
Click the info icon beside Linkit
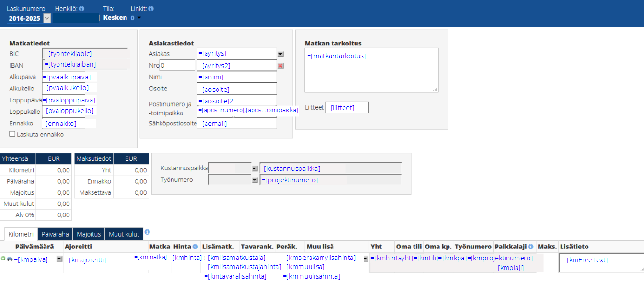[151, 9]
